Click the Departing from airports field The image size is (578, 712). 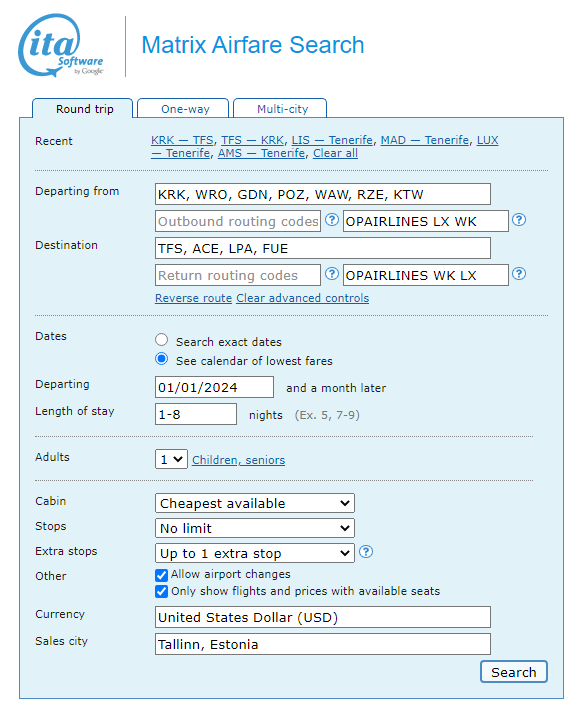pyautogui.click(x=323, y=194)
